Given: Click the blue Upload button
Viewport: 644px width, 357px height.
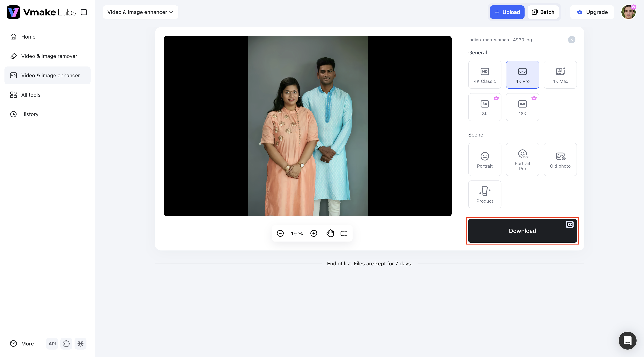Looking at the screenshot, I should [507, 12].
